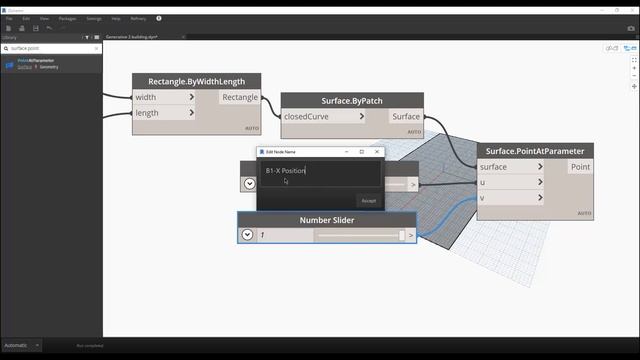Click the library layout view icon
The height and width of the screenshot is (360, 640).
click(97, 38)
